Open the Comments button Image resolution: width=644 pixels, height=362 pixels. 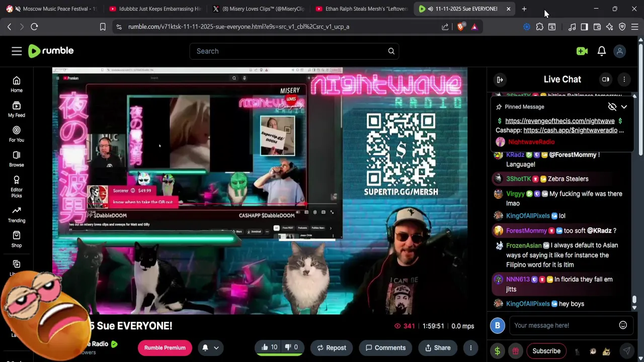coord(385,347)
